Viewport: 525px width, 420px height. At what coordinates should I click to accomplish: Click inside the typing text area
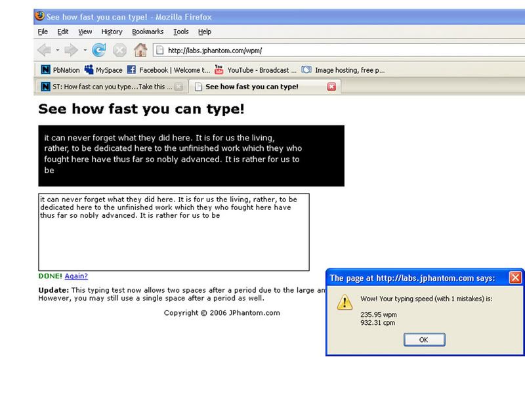(174, 232)
